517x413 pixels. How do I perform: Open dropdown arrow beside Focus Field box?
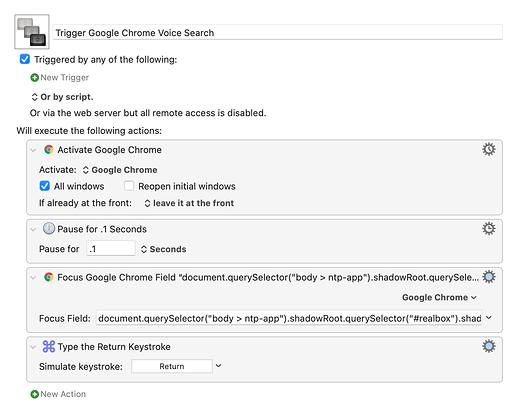click(489, 318)
